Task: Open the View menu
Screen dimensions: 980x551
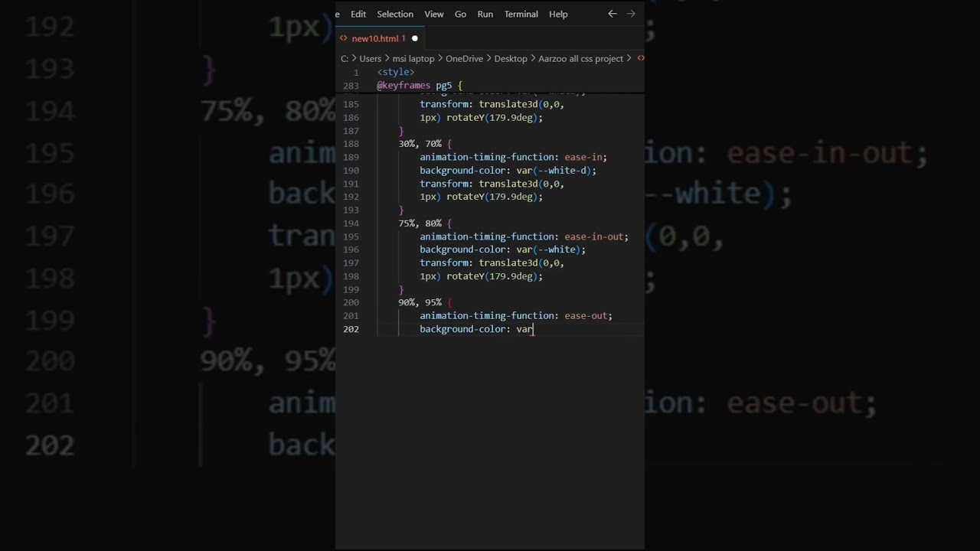Action: (434, 14)
